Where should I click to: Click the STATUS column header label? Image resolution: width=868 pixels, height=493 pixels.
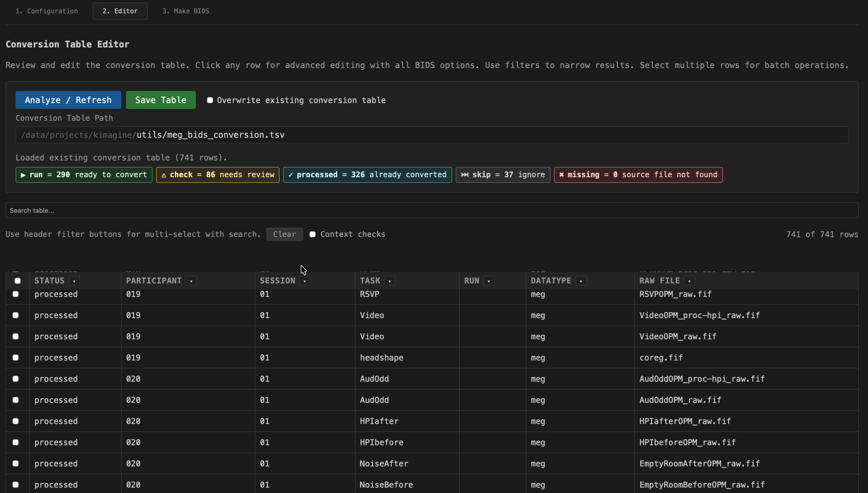49,281
